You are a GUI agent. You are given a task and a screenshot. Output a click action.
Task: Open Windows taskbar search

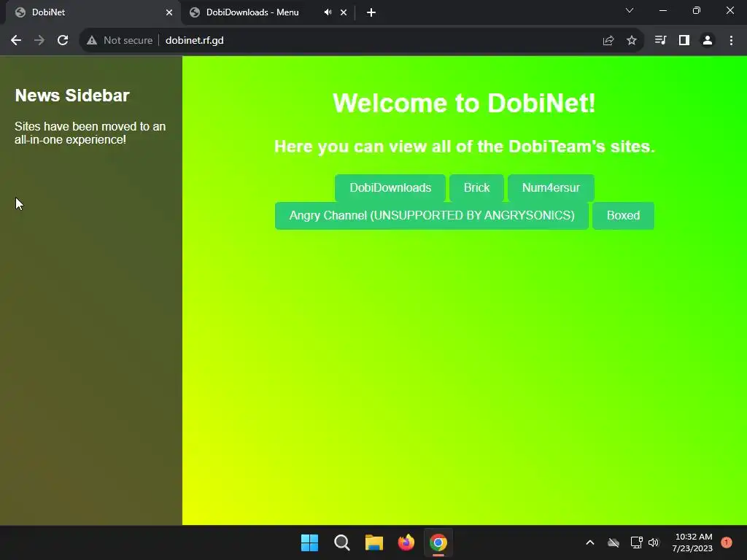coord(342,542)
